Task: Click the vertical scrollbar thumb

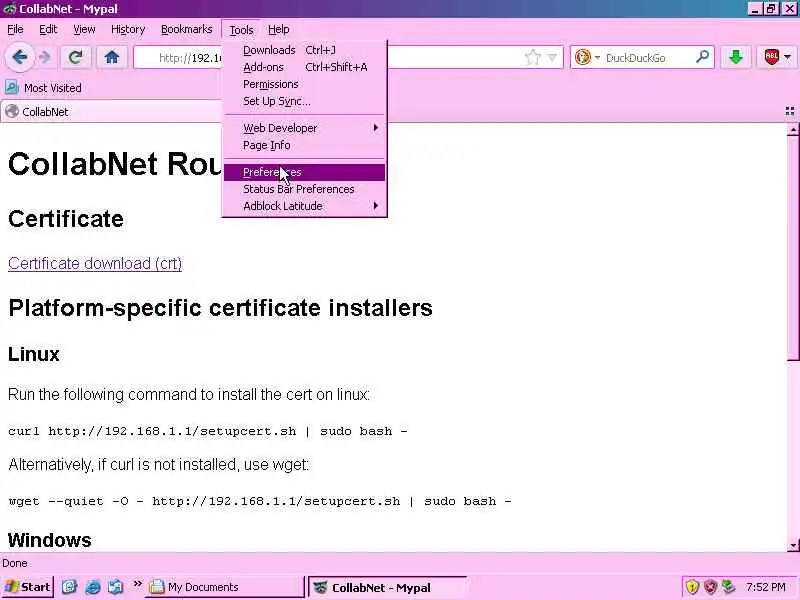Action: (x=793, y=248)
